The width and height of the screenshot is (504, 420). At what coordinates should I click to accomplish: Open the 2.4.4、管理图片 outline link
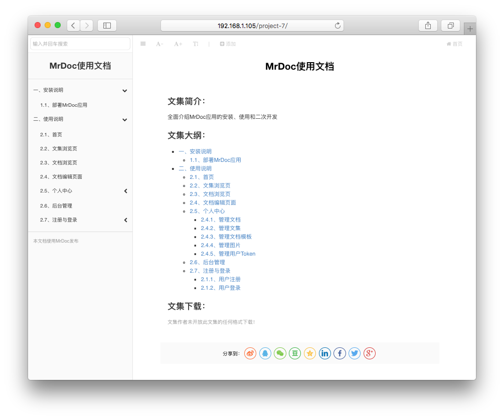[220, 245]
